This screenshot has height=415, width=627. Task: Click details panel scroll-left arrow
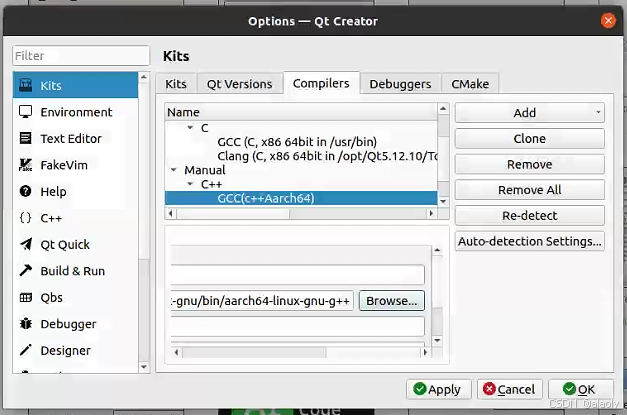point(177,353)
